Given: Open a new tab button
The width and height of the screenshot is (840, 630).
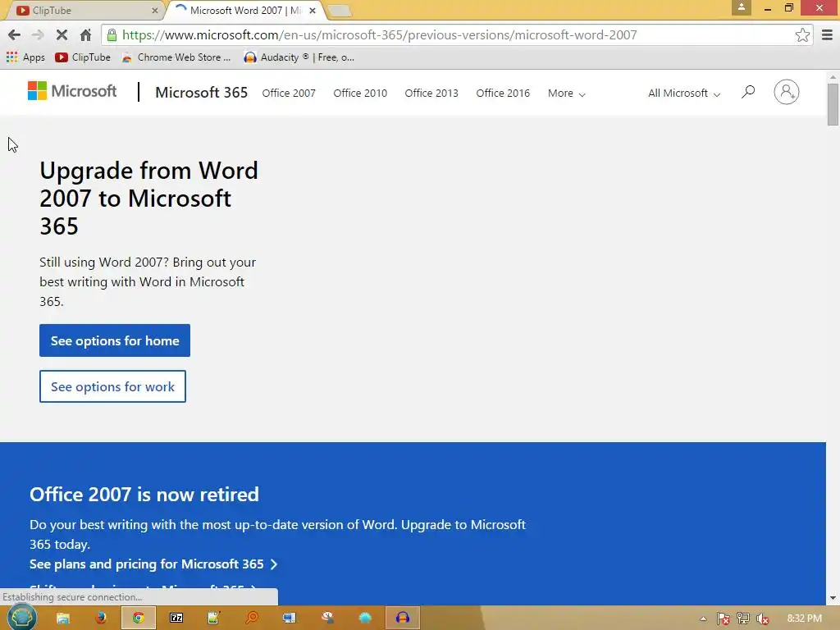Looking at the screenshot, I should click(339, 11).
